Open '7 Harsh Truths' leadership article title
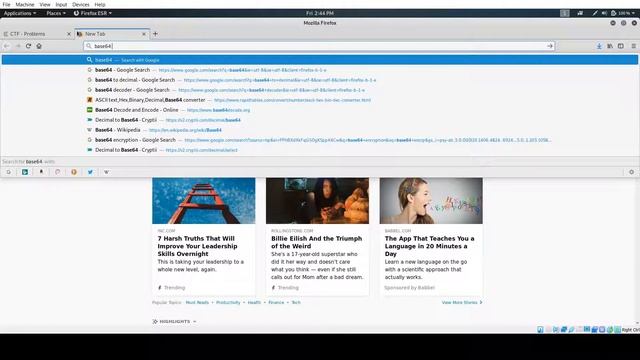The image size is (640, 360). [x=197, y=246]
